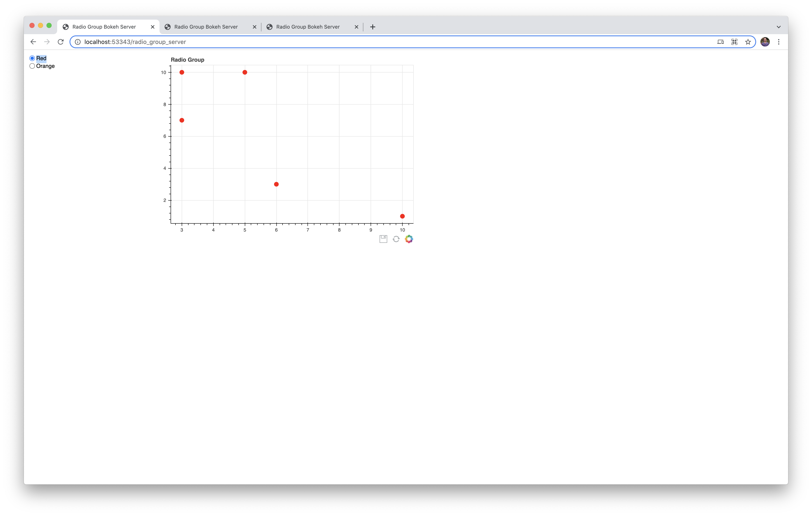Screen dimensions: 812x516
Task: Switch to second Radio Group Bokeh Server tab
Action: [x=206, y=27]
